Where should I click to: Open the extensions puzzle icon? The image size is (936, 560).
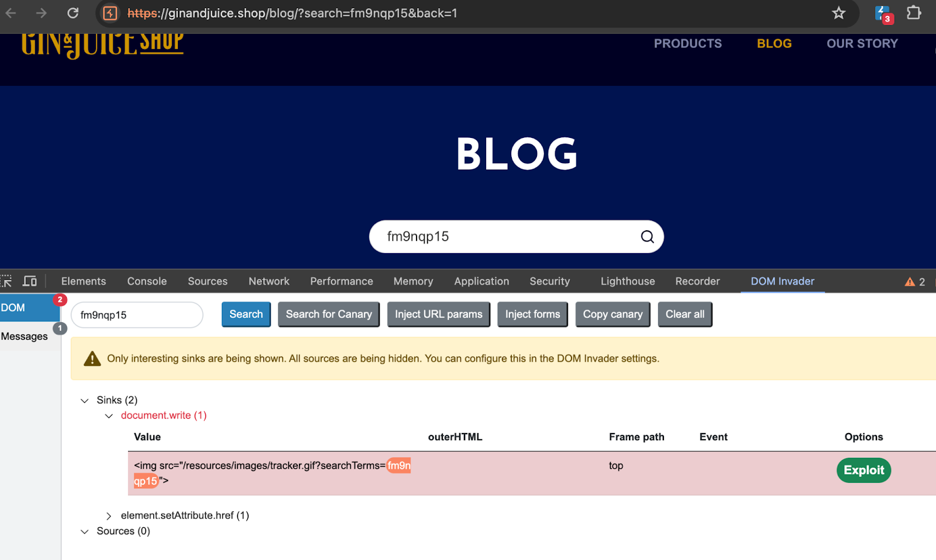pos(914,13)
